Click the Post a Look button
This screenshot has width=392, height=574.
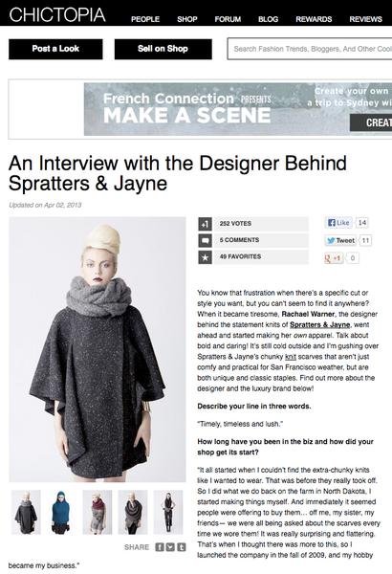pos(55,49)
